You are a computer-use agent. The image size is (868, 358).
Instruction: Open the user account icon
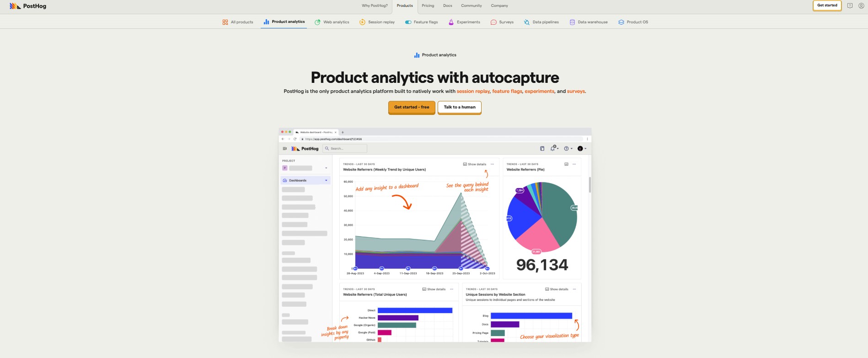click(x=861, y=5)
